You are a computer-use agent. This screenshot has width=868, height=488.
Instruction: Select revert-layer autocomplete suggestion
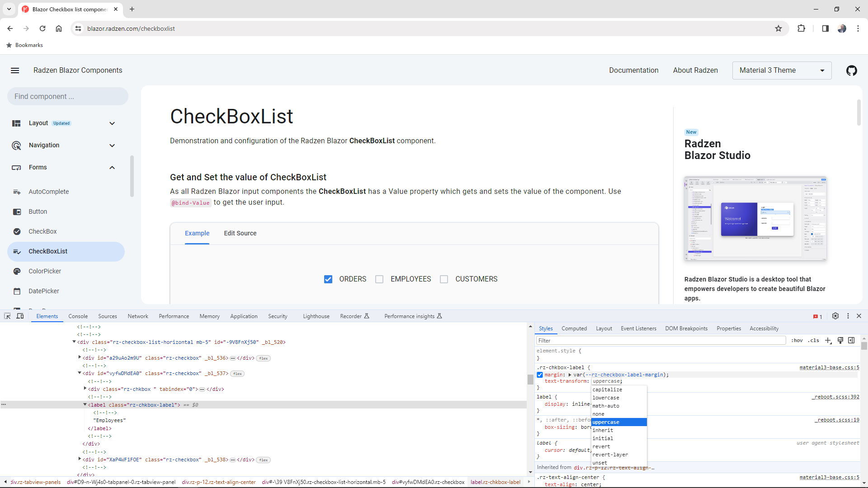coord(619,455)
